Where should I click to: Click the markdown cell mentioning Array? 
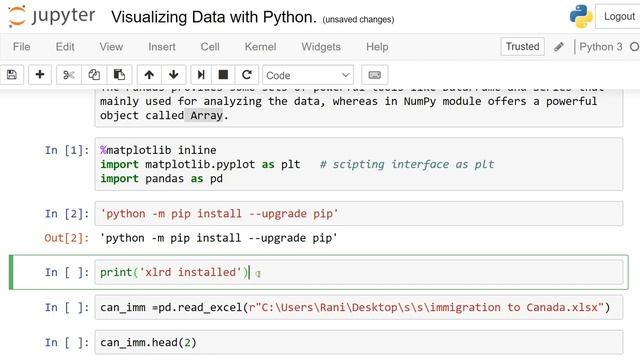click(359, 108)
